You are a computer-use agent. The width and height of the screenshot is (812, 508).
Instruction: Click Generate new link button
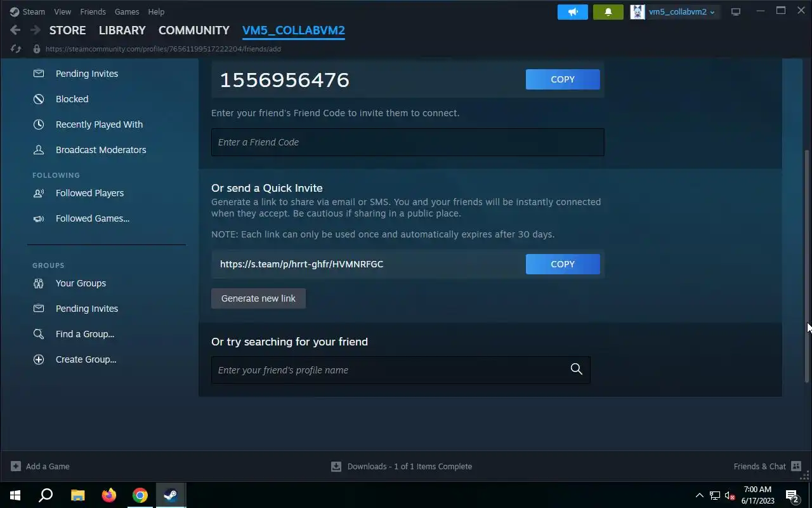coord(258,298)
